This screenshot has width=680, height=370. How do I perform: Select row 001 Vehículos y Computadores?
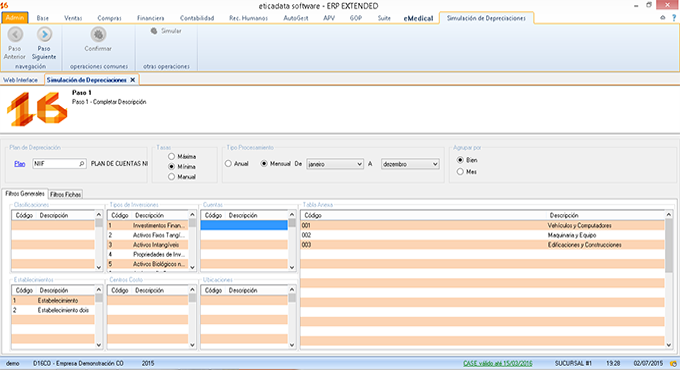click(482, 225)
